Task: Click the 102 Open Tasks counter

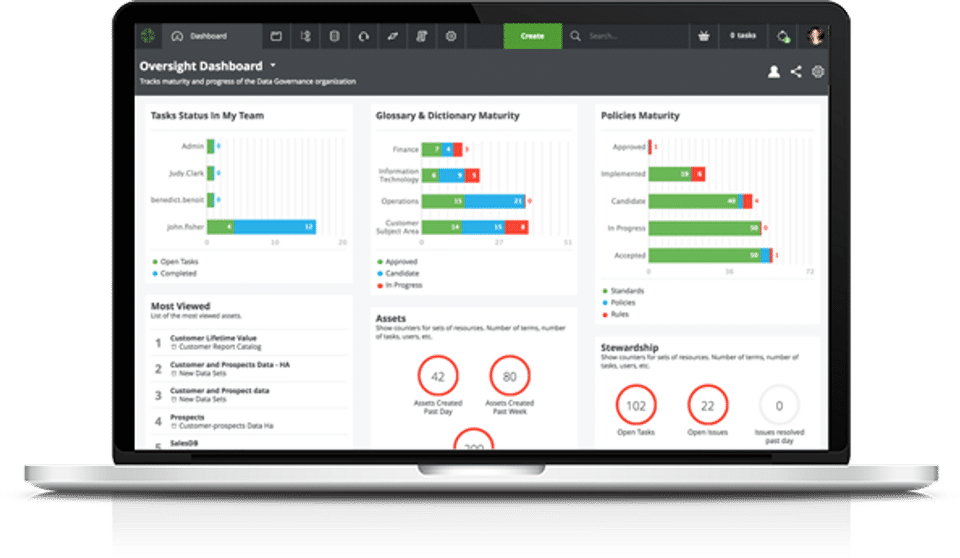Action: (636, 405)
